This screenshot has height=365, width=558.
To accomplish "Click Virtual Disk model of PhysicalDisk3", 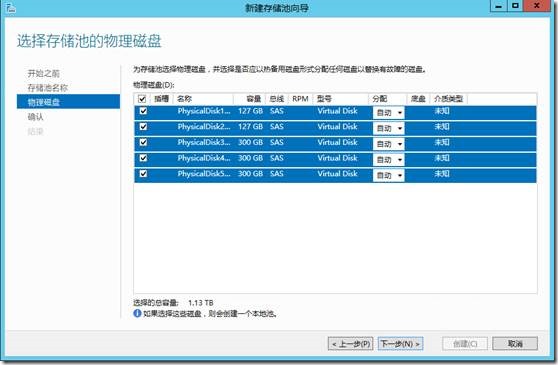I will click(x=337, y=142).
